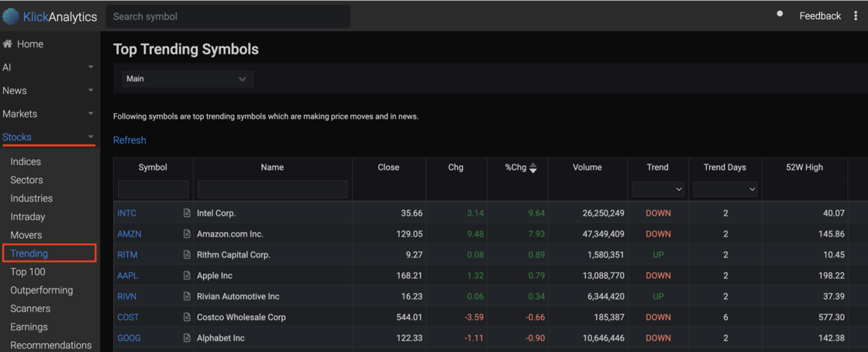Open RIVN symbol link
Screen dimensions: 868x352
(127, 297)
